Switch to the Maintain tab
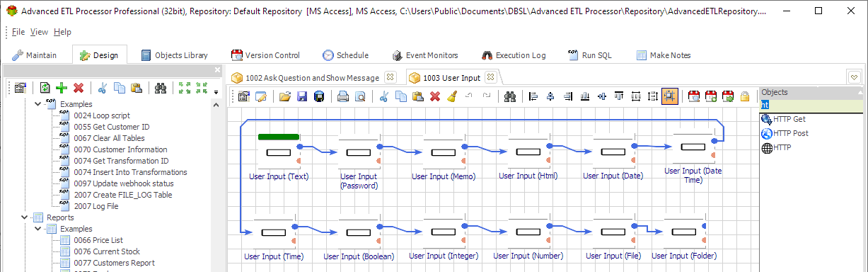Image resolution: width=868 pixels, height=272 pixels. (x=35, y=55)
